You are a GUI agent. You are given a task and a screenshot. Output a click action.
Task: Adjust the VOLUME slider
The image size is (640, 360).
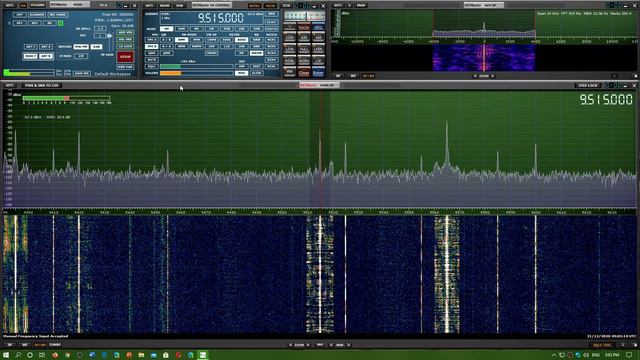coord(197,73)
